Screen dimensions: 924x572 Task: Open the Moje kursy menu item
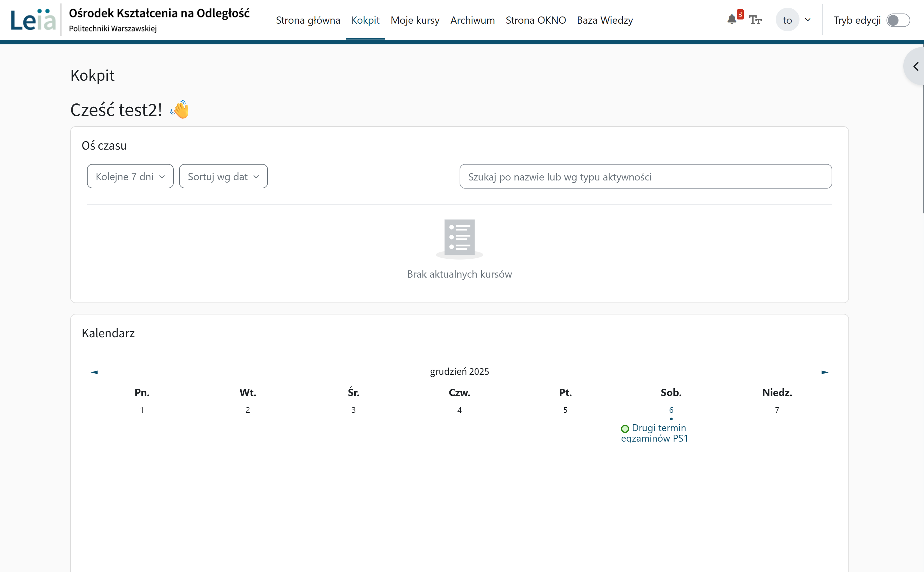point(415,20)
